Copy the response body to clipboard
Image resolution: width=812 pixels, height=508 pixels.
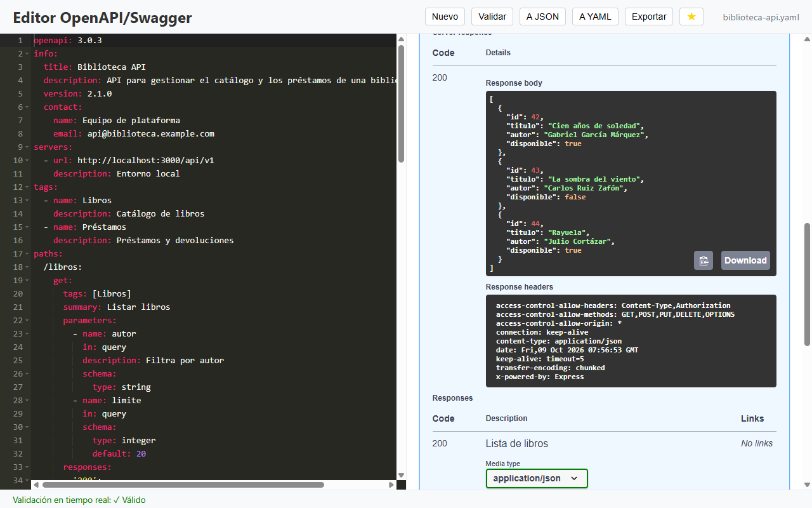(x=704, y=260)
